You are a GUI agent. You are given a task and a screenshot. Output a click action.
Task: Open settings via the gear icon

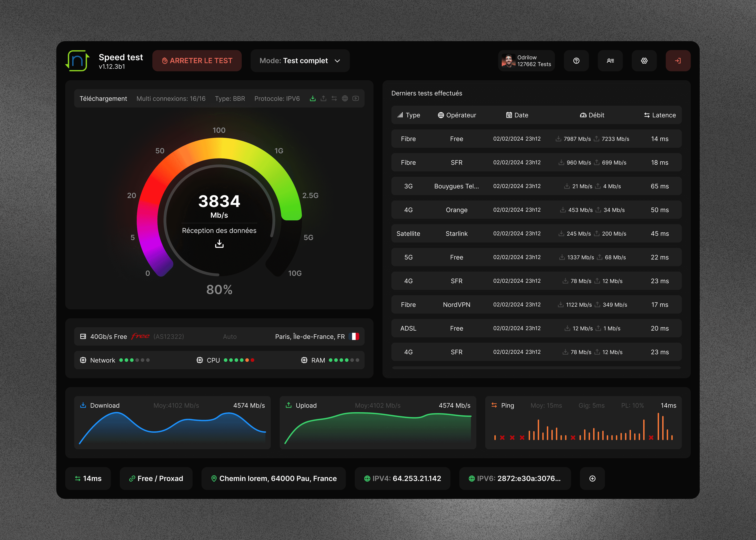point(644,61)
